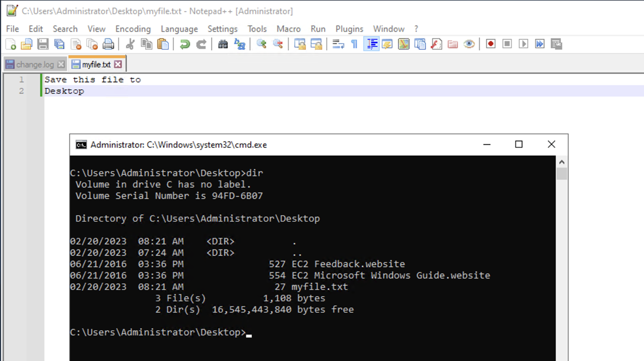This screenshot has width=644, height=361.
Task: Start recording a macro
Action: (490, 44)
